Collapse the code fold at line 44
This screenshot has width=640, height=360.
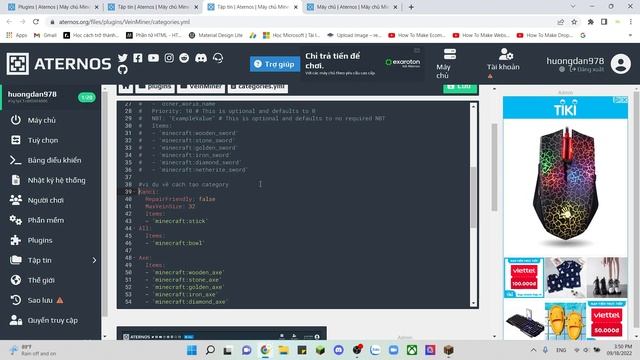point(135,229)
